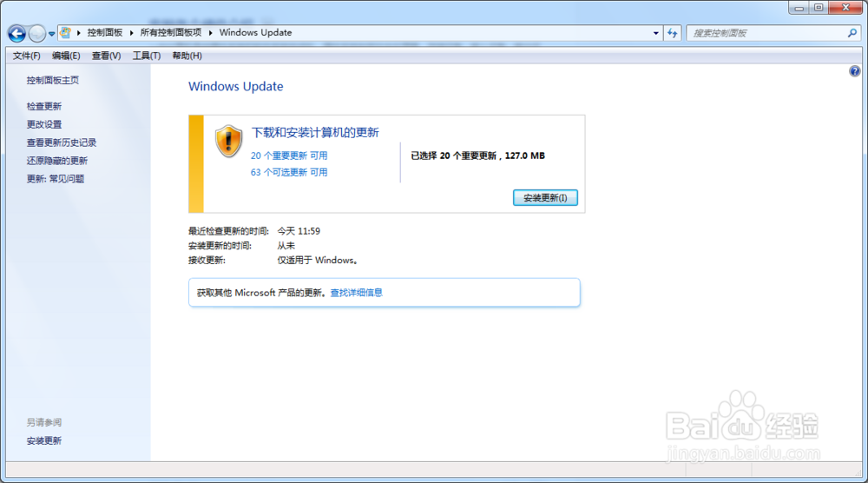The width and height of the screenshot is (868, 483).
Task: Open the 帮助(H) menu
Action: 187,56
